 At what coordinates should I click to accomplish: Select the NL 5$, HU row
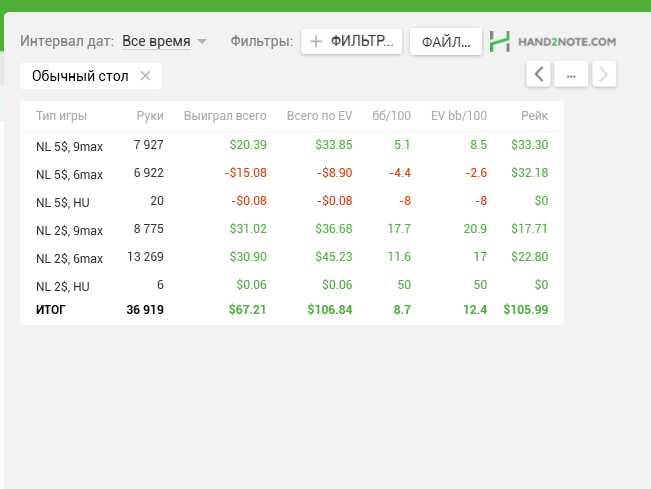tap(292, 201)
